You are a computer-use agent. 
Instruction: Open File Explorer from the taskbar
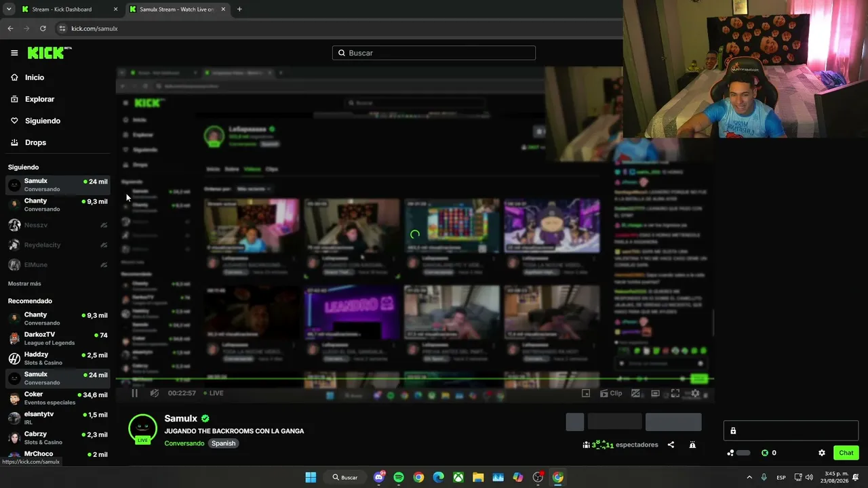click(478, 477)
